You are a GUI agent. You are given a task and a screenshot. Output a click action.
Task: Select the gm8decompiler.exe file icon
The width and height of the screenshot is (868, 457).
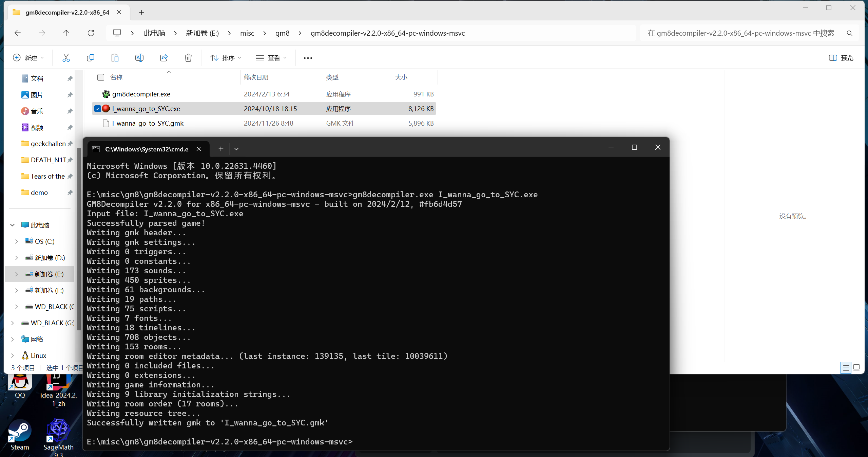106,94
